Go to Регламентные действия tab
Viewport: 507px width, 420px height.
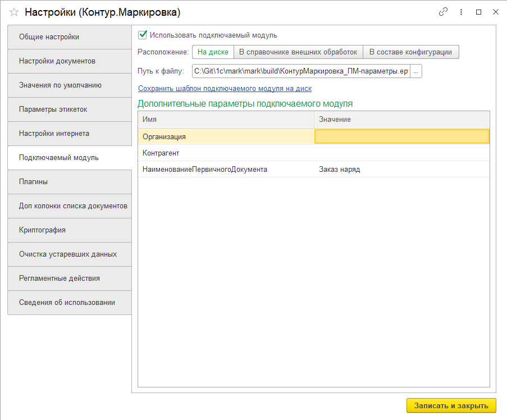coord(70,279)
